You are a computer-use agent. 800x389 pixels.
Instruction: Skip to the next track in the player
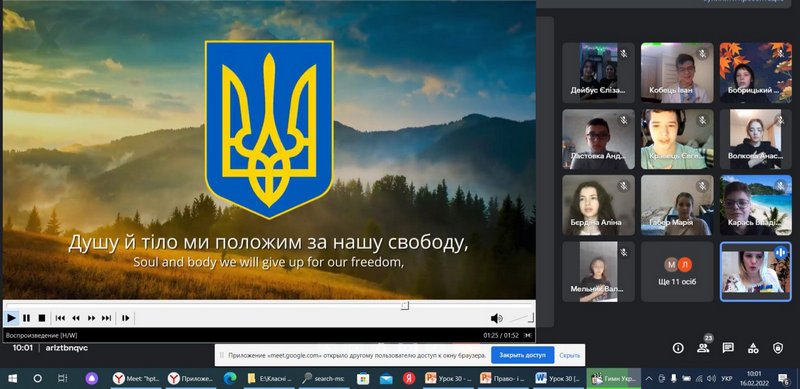coord(106,318)
